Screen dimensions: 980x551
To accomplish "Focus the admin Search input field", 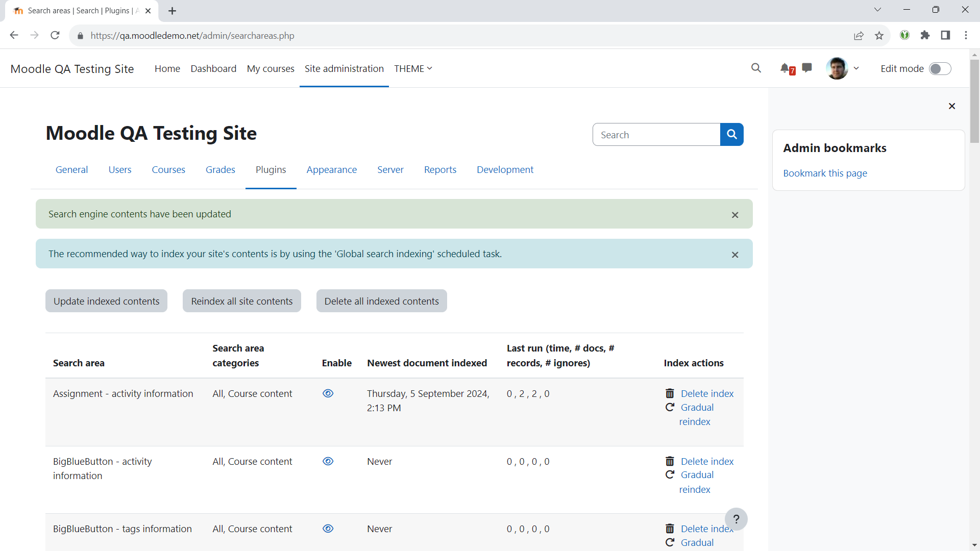I will pyautogui.click(x=656, y=135).
